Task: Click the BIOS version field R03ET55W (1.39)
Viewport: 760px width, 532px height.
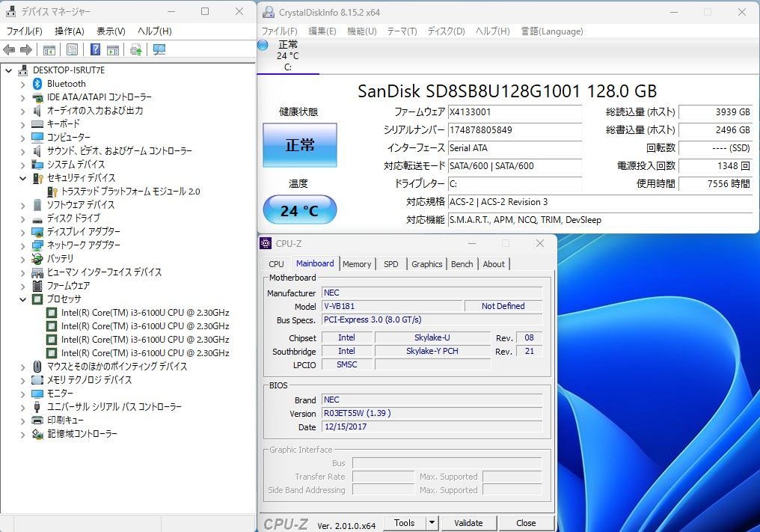Action: point(432,413)
